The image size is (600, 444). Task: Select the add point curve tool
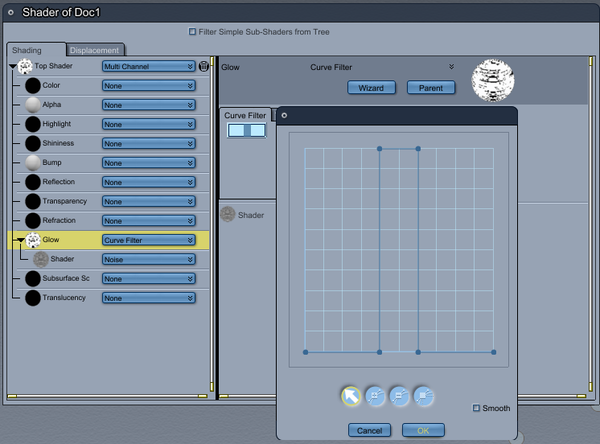(375, 396)
